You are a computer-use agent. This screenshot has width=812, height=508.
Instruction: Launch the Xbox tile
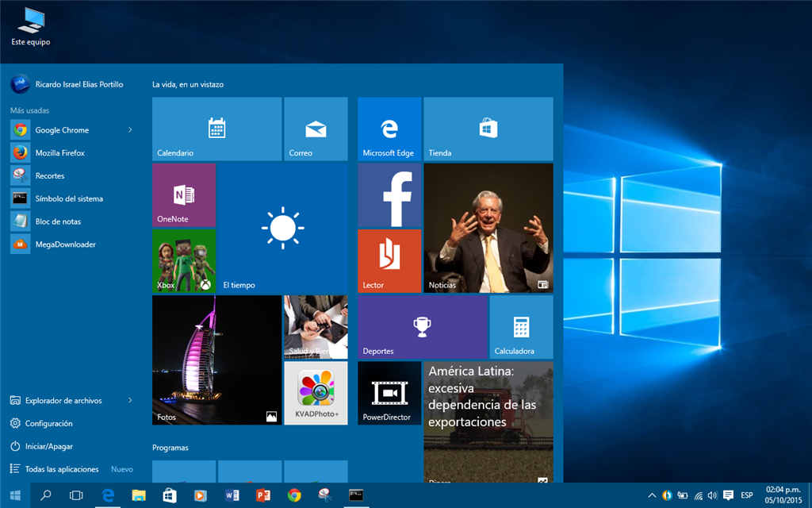pyautogui.click(x=184, y=261)
